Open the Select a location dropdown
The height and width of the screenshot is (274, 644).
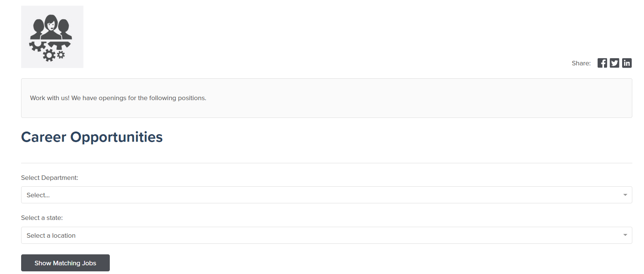tap(326, 235)
